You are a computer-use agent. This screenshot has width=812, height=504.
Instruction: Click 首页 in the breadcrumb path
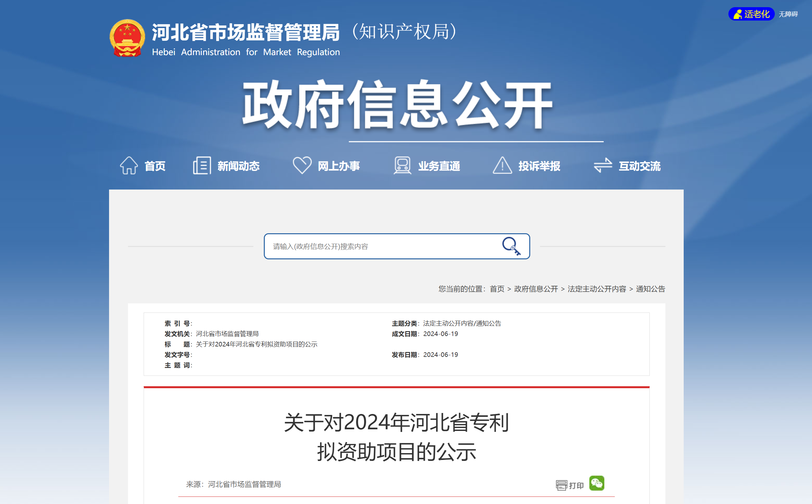[x=497, y=289]
